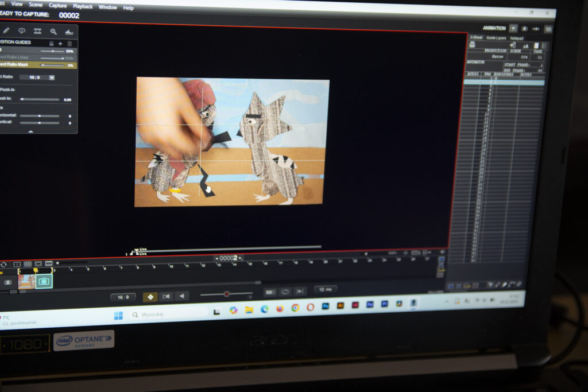Toggle loop playback button

(285, 292)
